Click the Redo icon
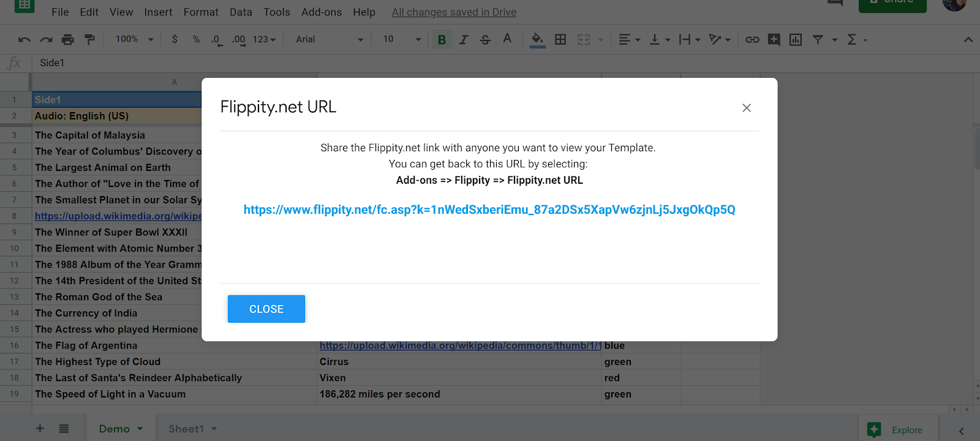The image size is (980, 441). coord(46,40)
